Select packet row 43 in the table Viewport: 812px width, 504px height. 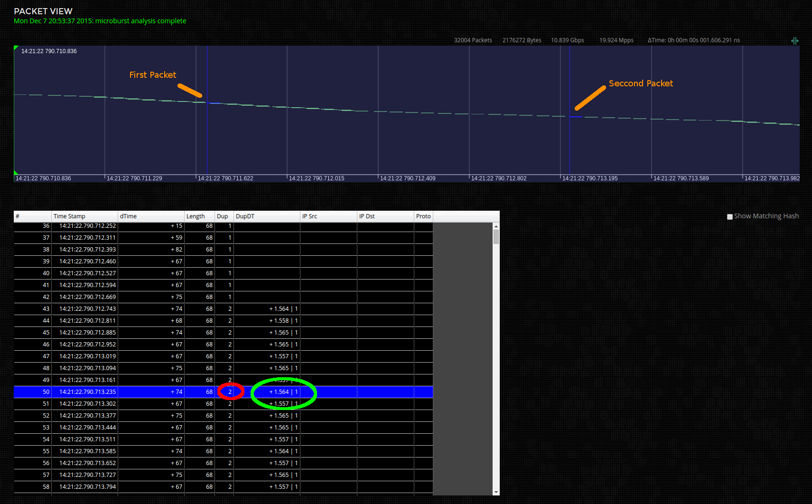click(142, 309)
